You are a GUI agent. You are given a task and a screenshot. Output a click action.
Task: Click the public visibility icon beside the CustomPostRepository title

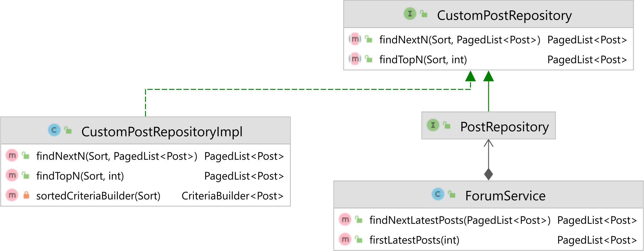coord(424,14)
